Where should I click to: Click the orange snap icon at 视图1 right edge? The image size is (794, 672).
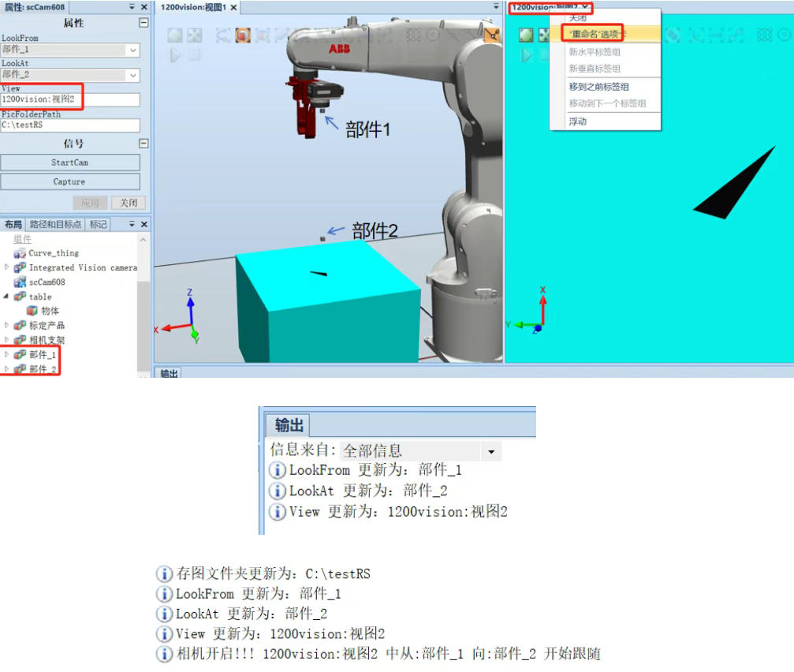pyautogui.click(x=492, y=35)
